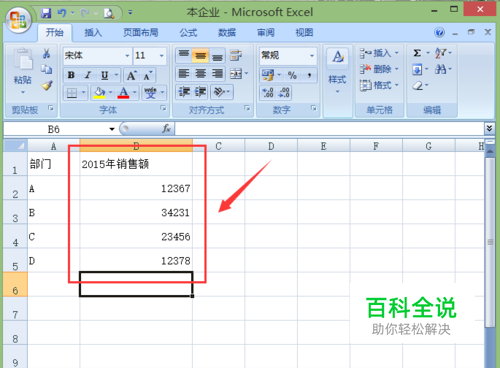
Task: Undo the last action
Action: click(x=62, y=13)
